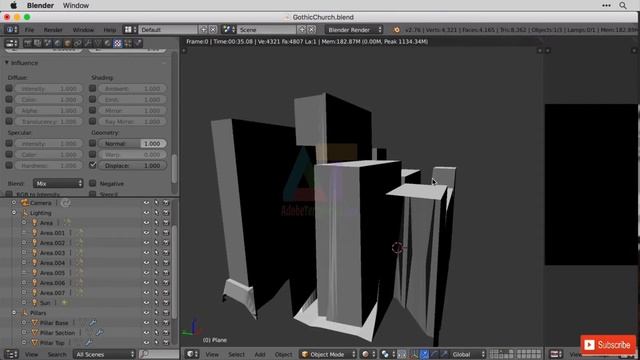Open the 3D view editor type selector
The image size is (640, 360).
(x=191, y=354)
